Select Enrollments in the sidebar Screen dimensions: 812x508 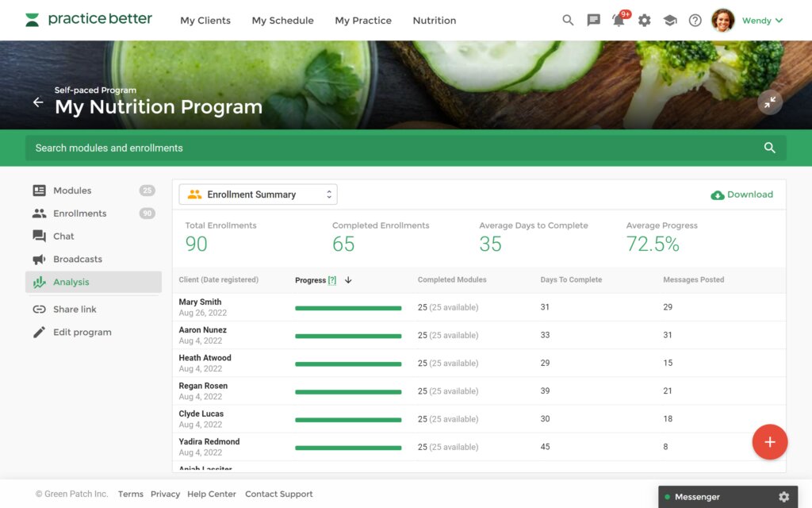point(79,214)
